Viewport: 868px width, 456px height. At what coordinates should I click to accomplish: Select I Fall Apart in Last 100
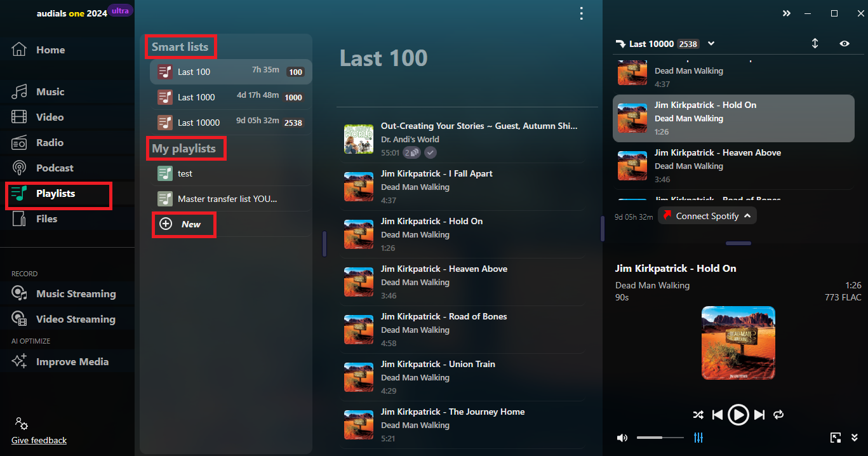(x=463, y=187)
